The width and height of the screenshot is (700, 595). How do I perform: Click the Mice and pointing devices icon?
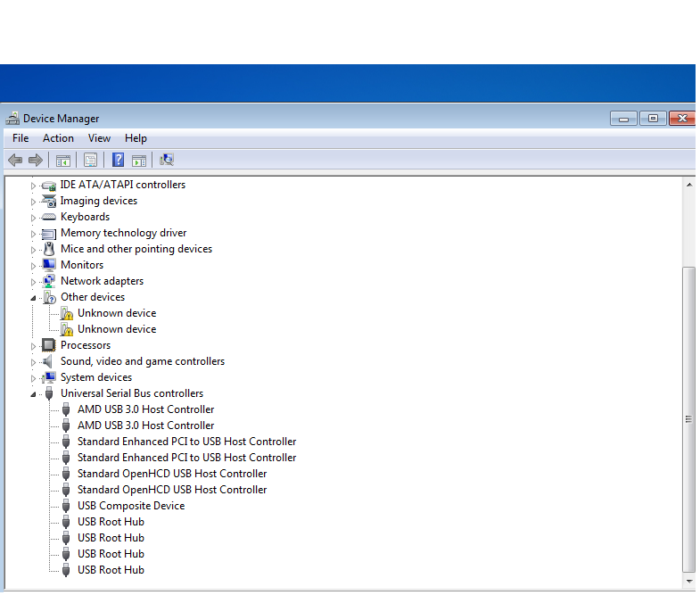click(x=49, y=249)
